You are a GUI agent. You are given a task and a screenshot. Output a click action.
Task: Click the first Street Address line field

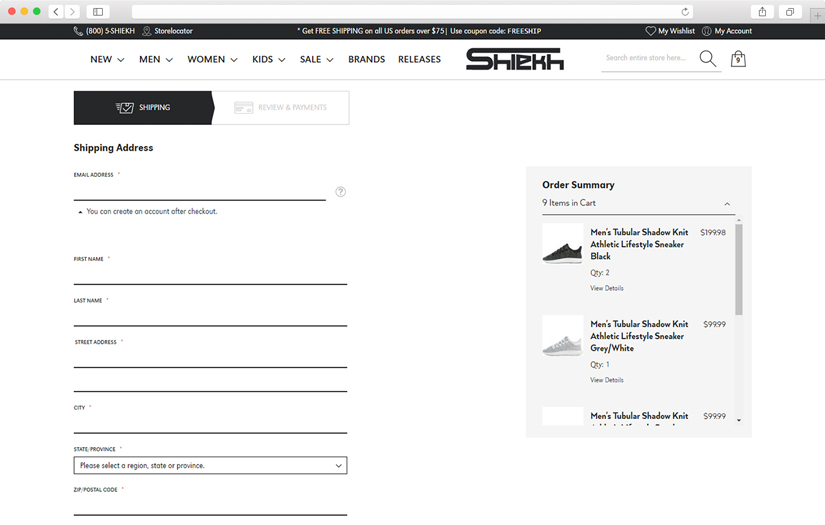(210, 358)
